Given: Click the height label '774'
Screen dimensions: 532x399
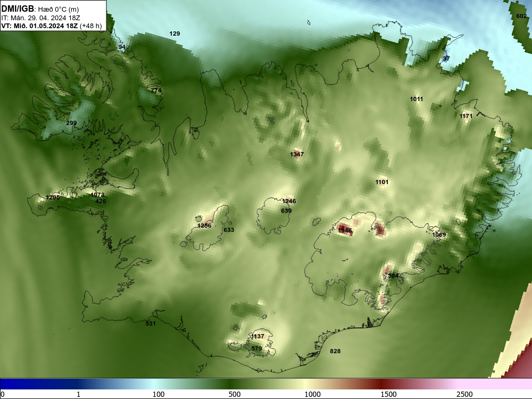Looking at the screenshot, I should pyautogui.click(x=156, y=90).
